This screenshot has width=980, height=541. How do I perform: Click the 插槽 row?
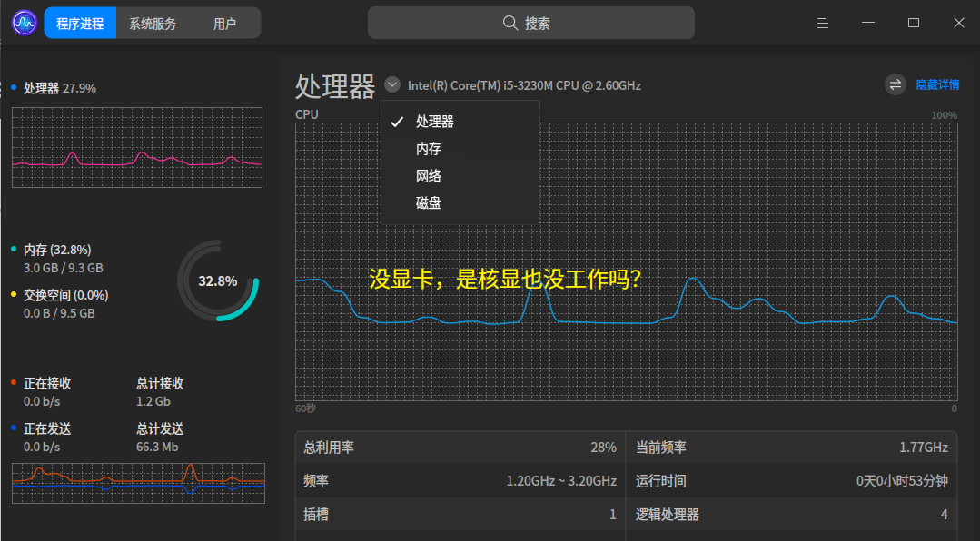[x=460, y=515]
